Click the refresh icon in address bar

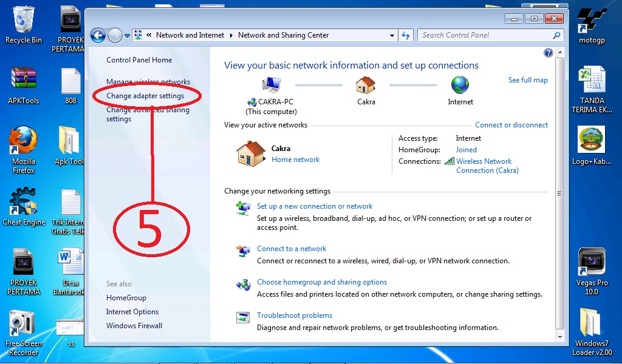(406, 35)
